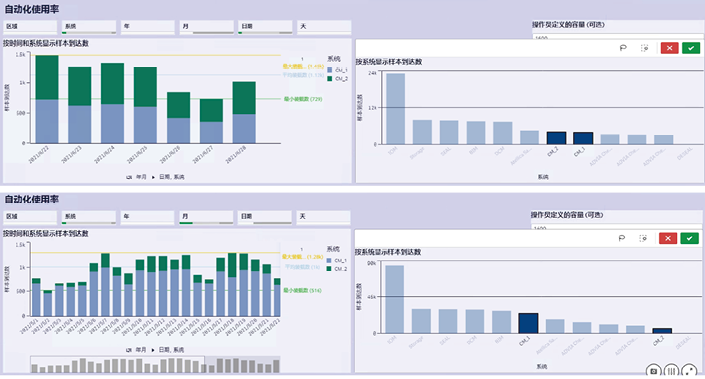Take snapshot with the camera icon
Image resolution: width=705 pixels, height=379 pixels.
tap(654, 371)
